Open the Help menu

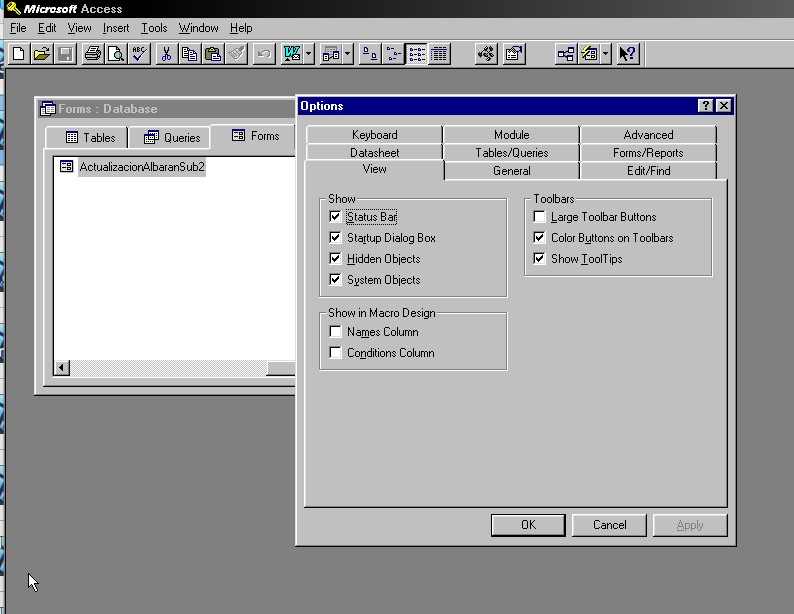click(241, 28)
